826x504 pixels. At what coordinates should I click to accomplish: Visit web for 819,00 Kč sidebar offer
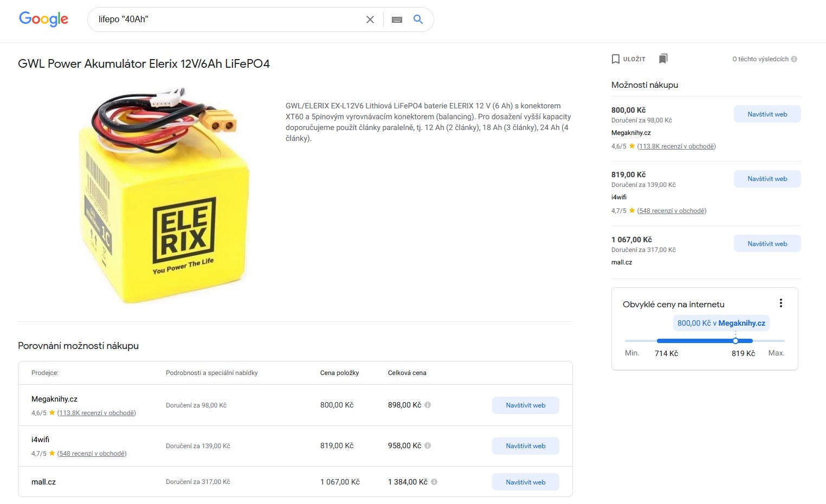point(767,179)
